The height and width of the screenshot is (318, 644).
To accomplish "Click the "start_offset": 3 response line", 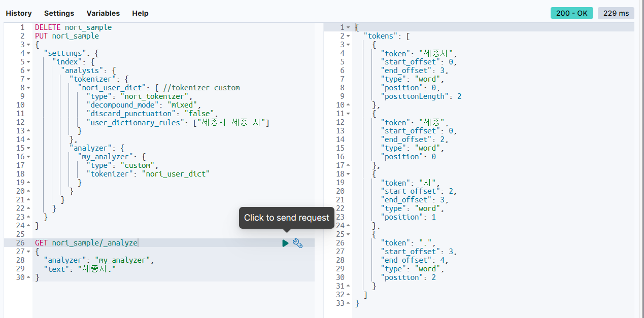I will [419, 252].
